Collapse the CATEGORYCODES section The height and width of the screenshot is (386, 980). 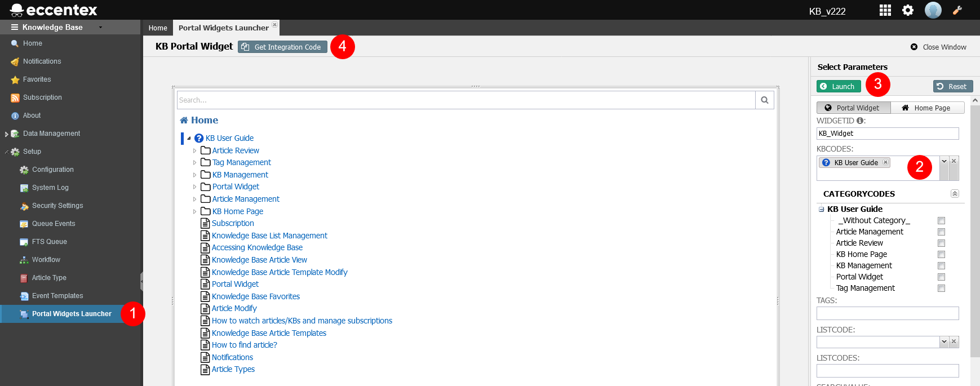click(x=955, y=194)
